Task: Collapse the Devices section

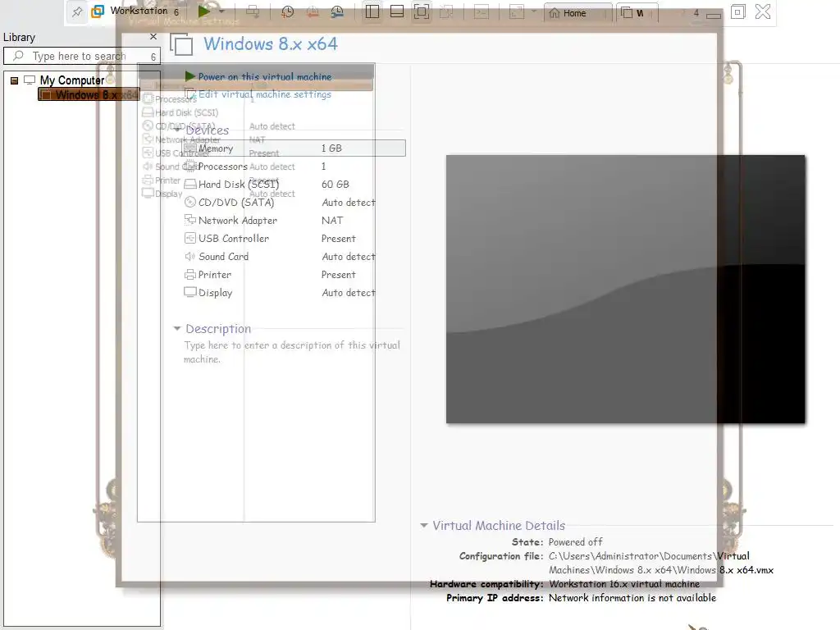Action: pyautogui.click(x=177, y=130)
